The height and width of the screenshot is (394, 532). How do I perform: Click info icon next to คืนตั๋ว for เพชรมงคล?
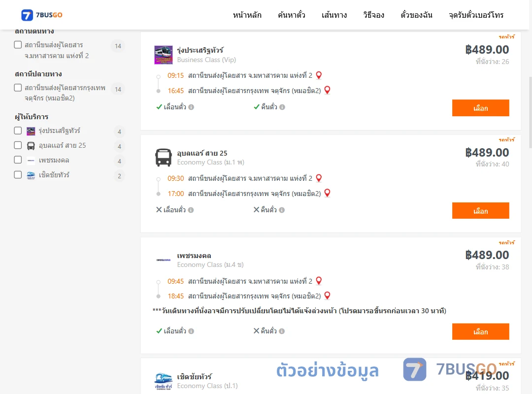[282, 331]
